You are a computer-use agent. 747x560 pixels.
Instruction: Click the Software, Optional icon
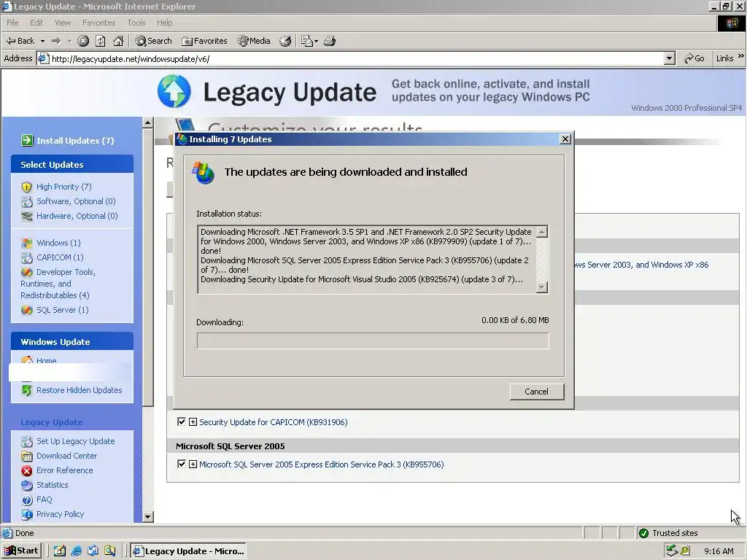point(27,201)
